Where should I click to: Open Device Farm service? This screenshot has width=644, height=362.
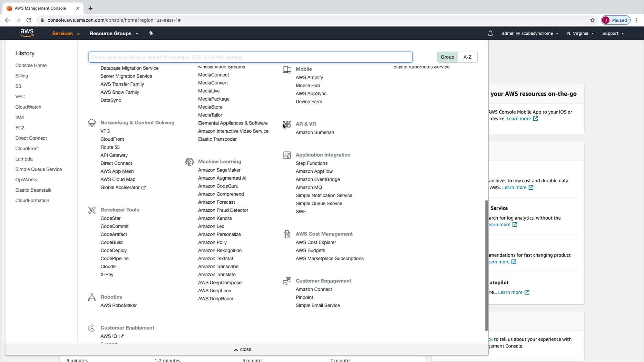coord(309,102)
